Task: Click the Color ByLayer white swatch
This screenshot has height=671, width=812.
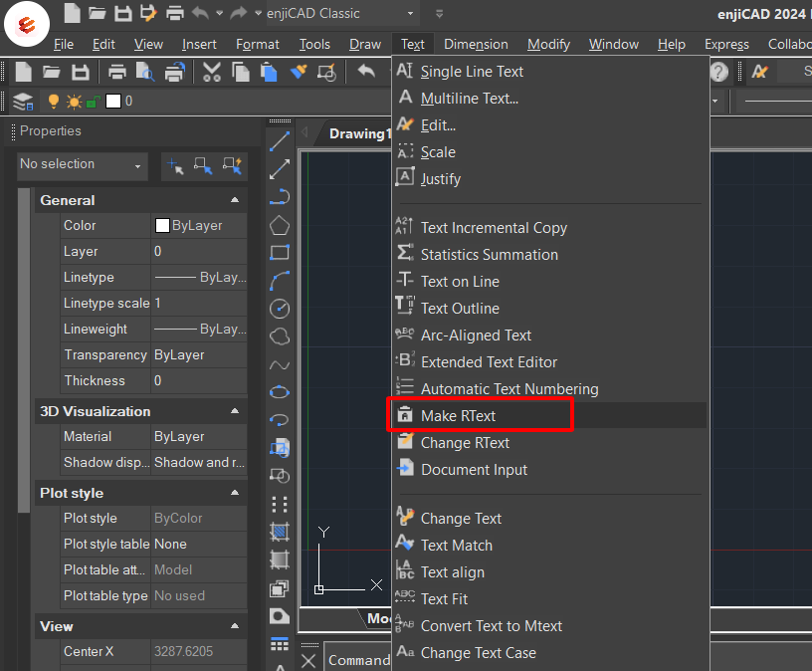Action: [x=162, y=225]
